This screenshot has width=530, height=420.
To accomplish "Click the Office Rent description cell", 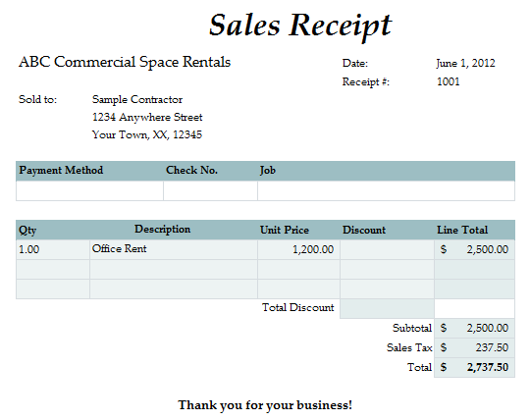I will tap(174, 249).
